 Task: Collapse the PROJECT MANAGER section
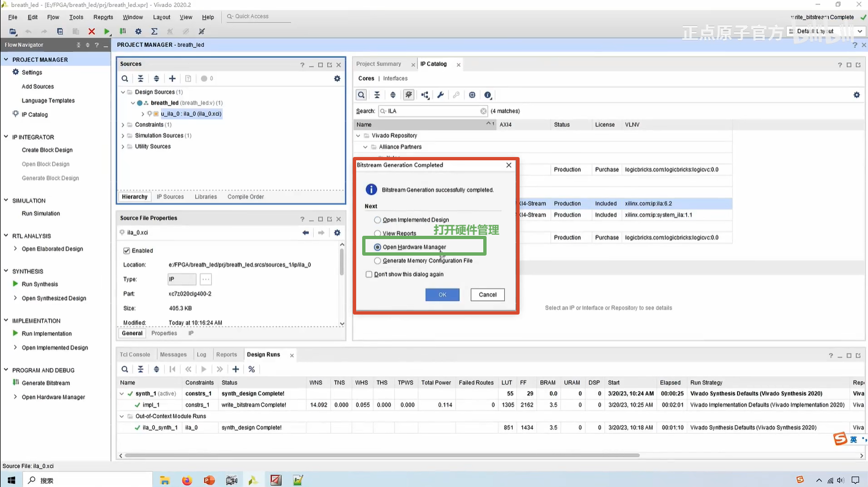(6, 59)
